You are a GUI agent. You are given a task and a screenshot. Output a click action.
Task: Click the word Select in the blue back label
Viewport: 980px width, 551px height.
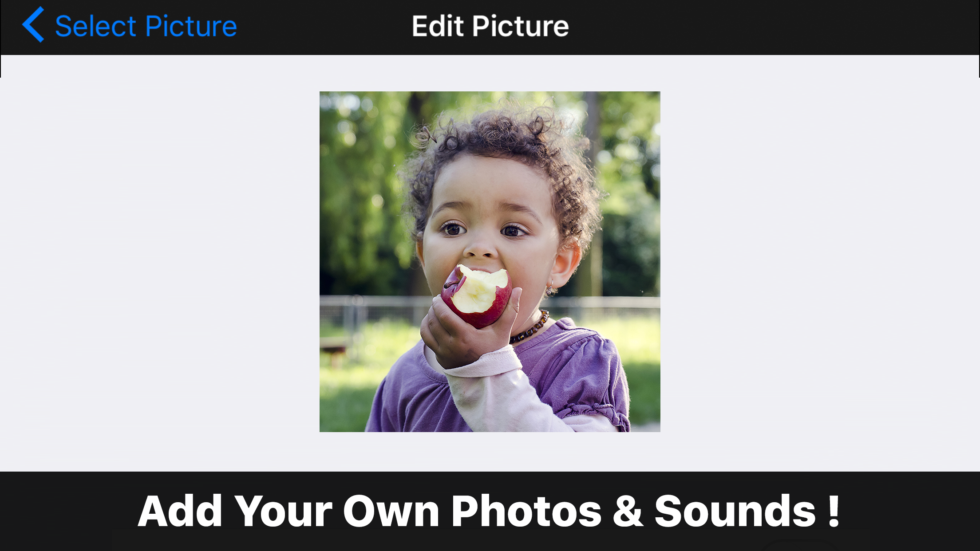(95, 26)
